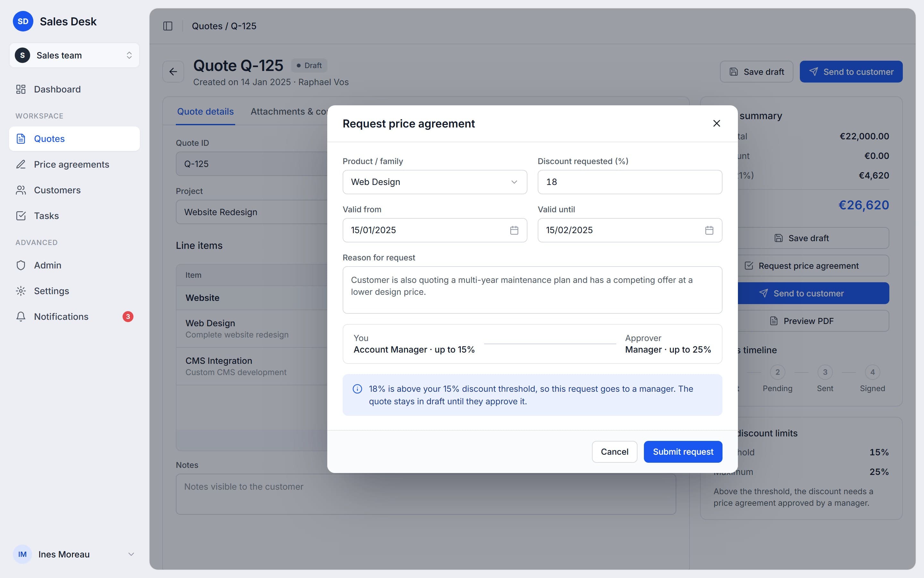Screen dimensions: 924x578
Task: Click timeline step 4 Signed
Action: click(872, 379)
